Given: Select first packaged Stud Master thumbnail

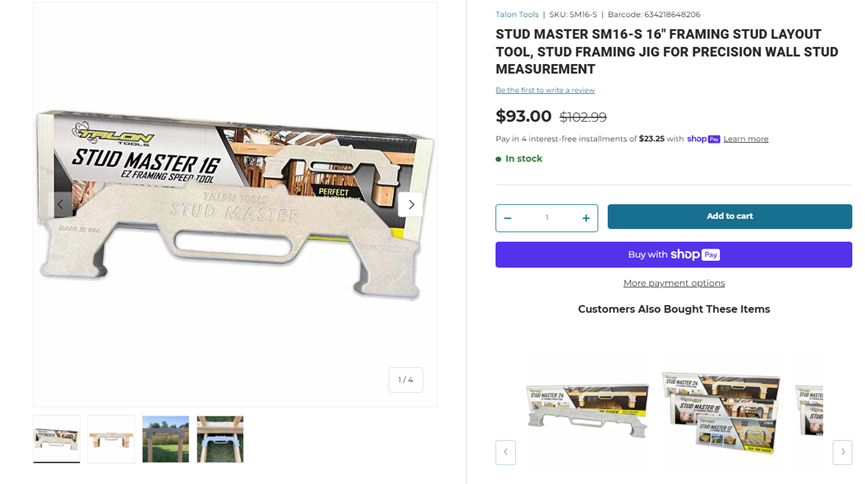Looking at the screenshot, I should pyautogui.click(x=57, y=439).
